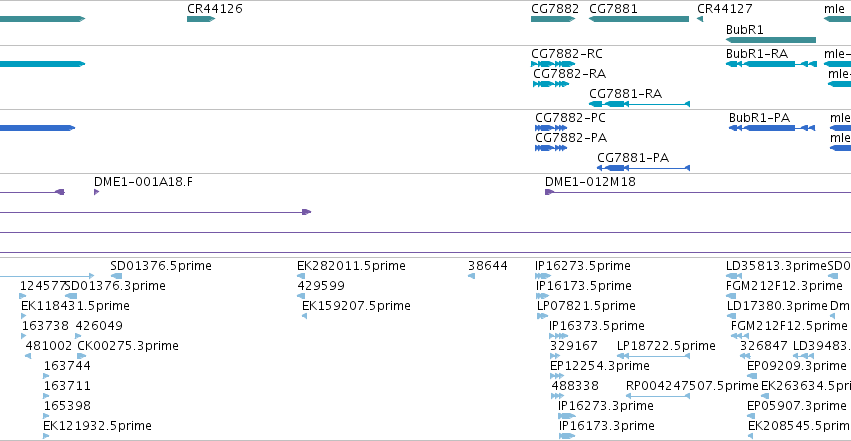This screenshot has width=851, height=441.
Task: Click EST LD17380.3prime
Action: pos(731,316)
